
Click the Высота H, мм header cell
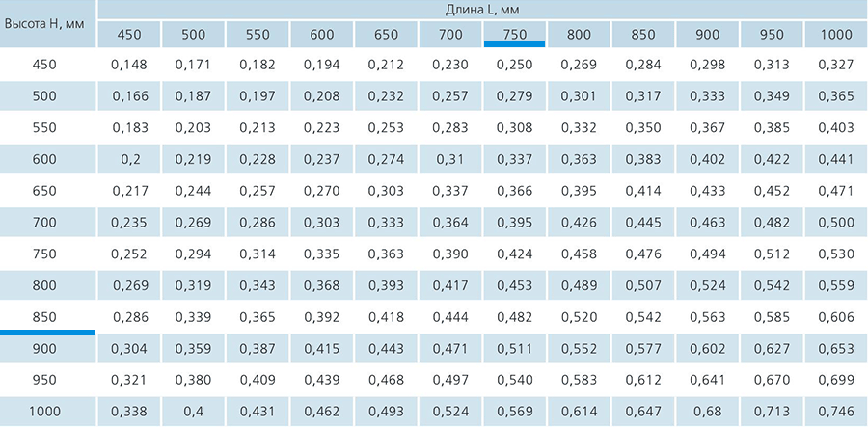click(x=47, y=24)
